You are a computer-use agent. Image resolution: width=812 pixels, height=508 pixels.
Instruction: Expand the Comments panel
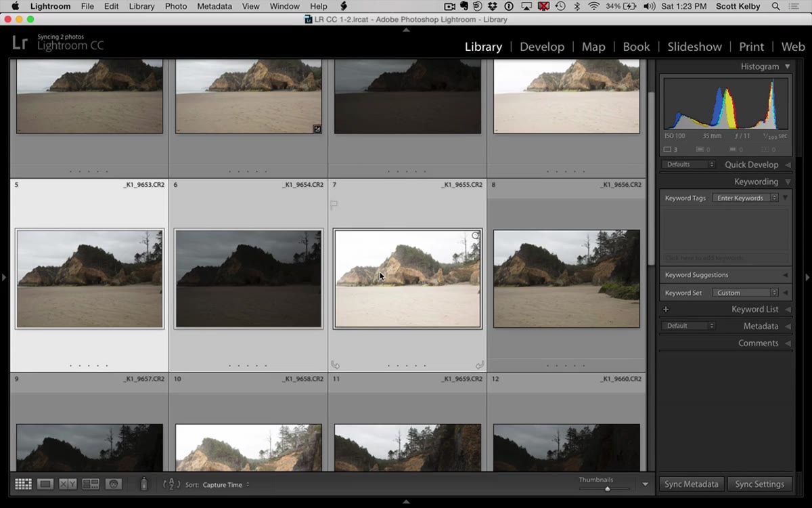point(787,343)
